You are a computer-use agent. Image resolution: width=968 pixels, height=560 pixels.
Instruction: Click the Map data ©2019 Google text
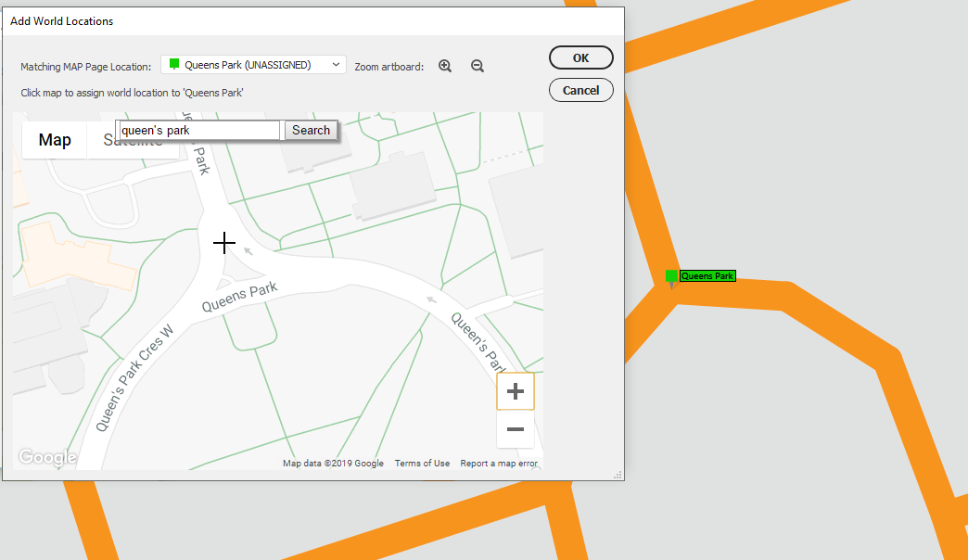click(x=334, y=463)
